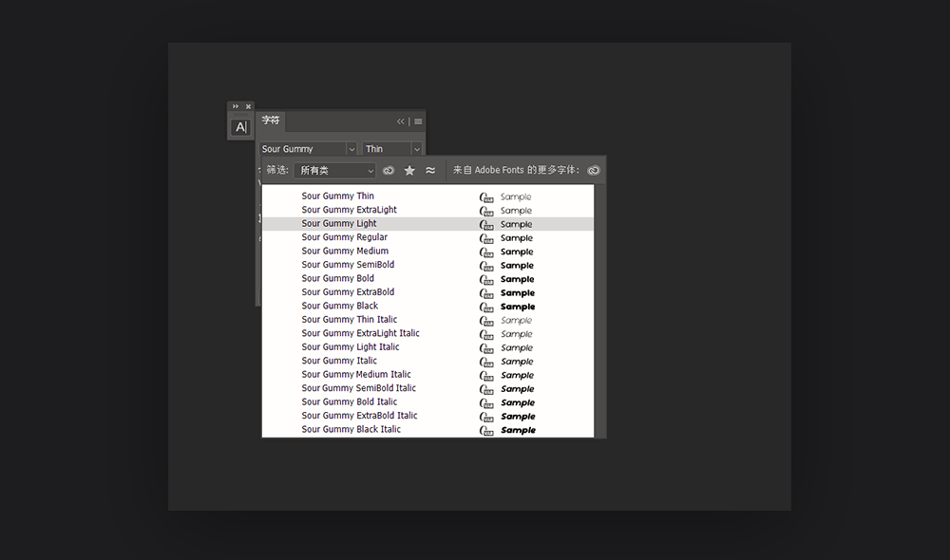The height and width of the screenshot is (560, 950).
Task: Show favorite fonts with star filter
Action: coord(409,170)
